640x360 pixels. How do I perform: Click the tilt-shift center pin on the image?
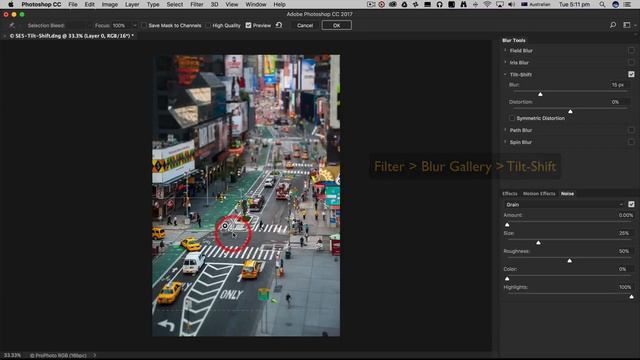(x=225, y=226)
